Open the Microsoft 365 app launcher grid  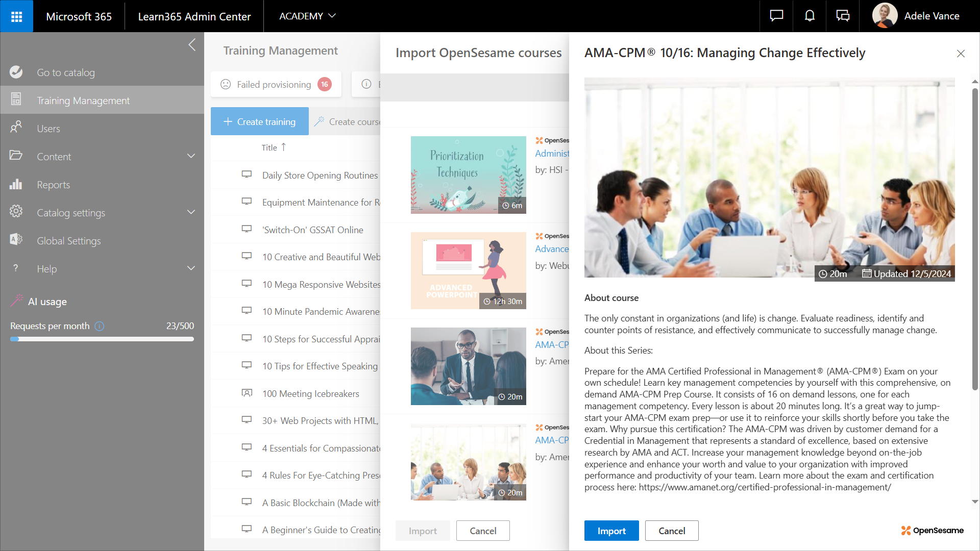click(16, 16)
